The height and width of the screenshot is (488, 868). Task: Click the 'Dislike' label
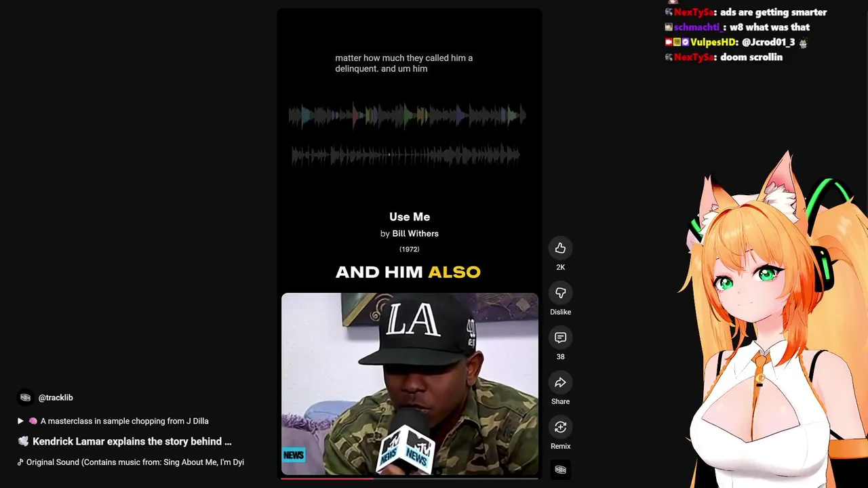(560, 312)
